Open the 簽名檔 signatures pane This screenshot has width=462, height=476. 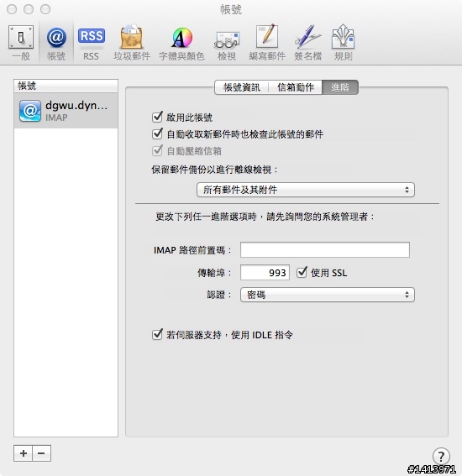(307, 43)
